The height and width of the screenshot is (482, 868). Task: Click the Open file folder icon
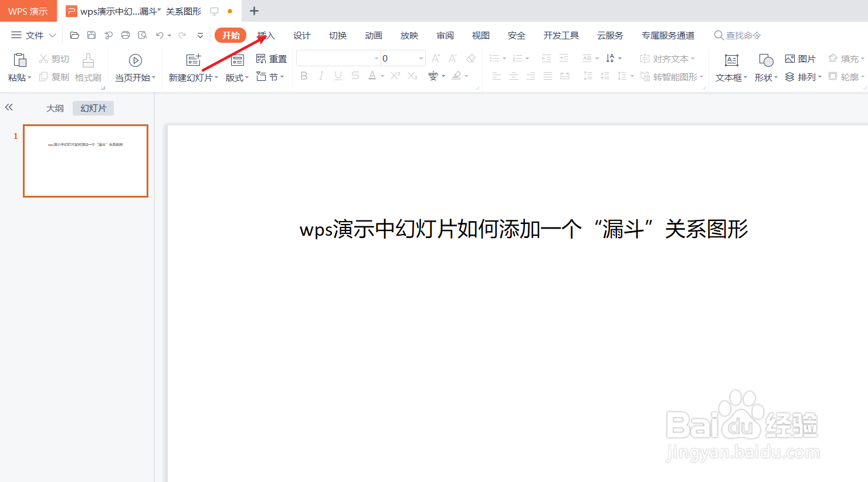[74, 35]
